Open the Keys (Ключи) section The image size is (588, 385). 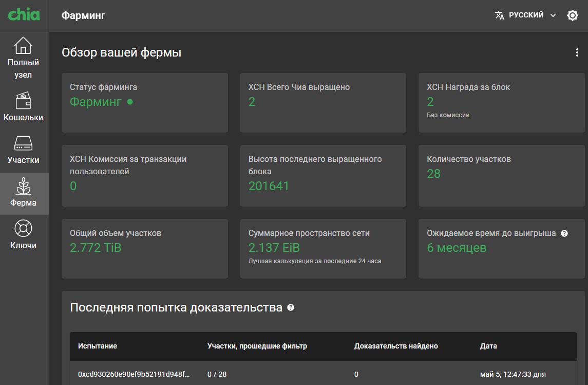pos(23,235)
